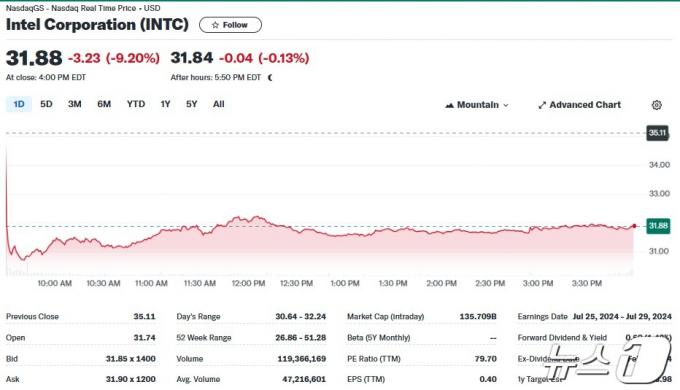This screenshot has height=390, width=680.
Task: Click the Previous Close value 35.11
Action: coord(144,316)
